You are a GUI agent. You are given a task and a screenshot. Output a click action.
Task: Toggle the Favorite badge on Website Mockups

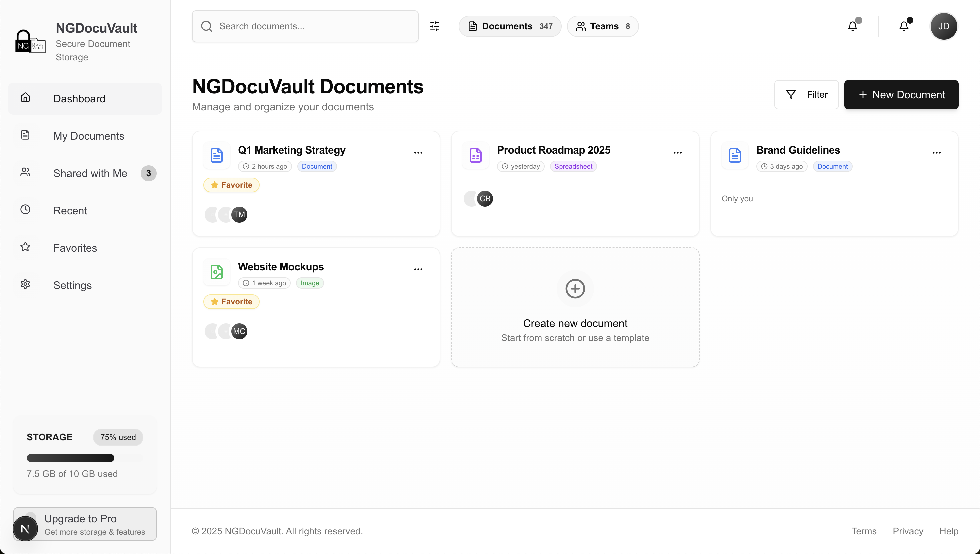point(231,302)
